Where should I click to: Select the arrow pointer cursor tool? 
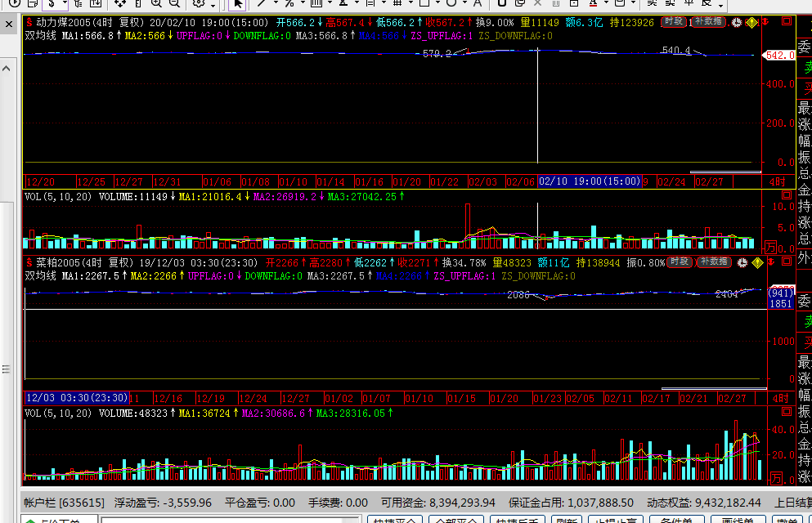[238, 3]
